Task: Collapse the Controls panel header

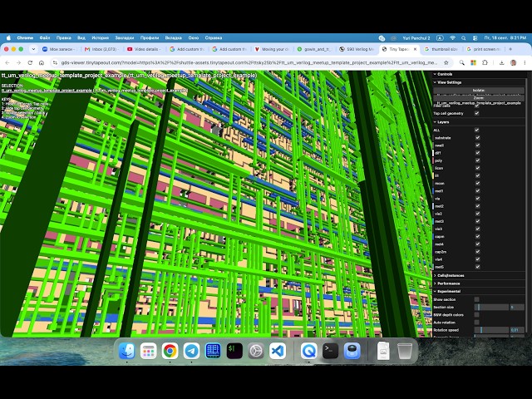Action: 480,74
